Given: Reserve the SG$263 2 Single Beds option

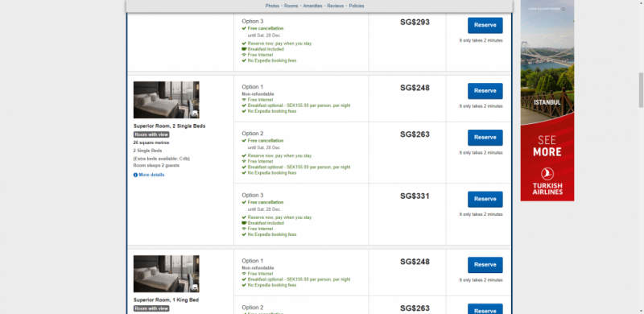Looking at the screenshot, I should point(485,138).
